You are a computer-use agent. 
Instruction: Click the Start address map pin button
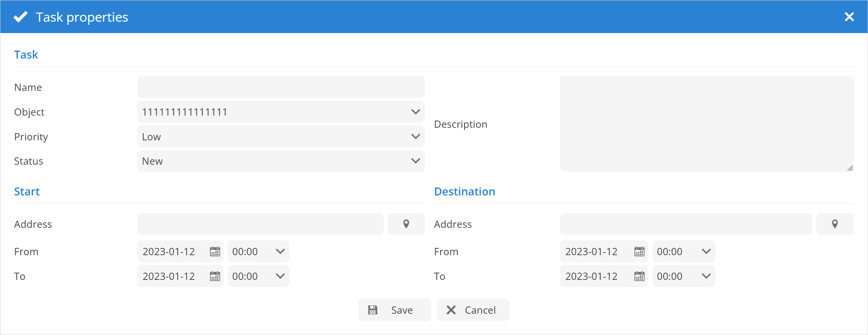[x=406, y=224]
